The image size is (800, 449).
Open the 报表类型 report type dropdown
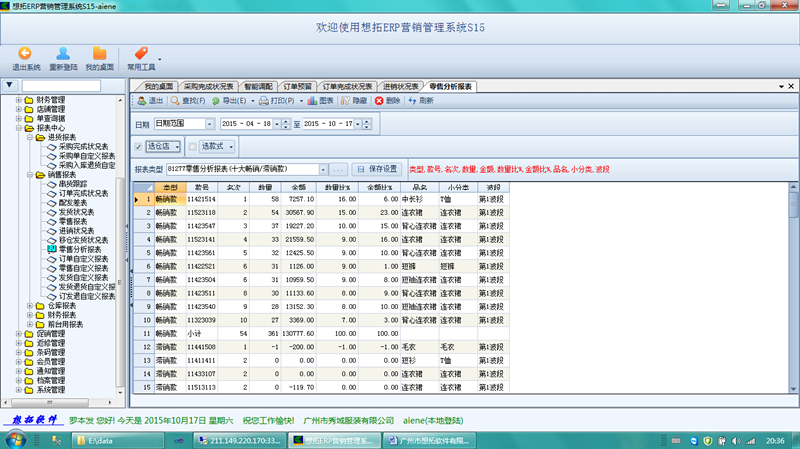(x=323, y=169)
